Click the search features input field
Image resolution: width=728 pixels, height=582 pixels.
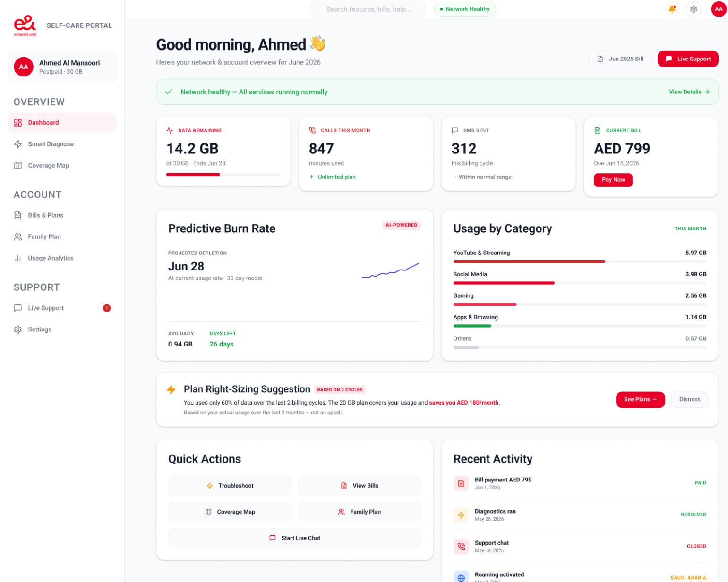[x=368, y=9]
